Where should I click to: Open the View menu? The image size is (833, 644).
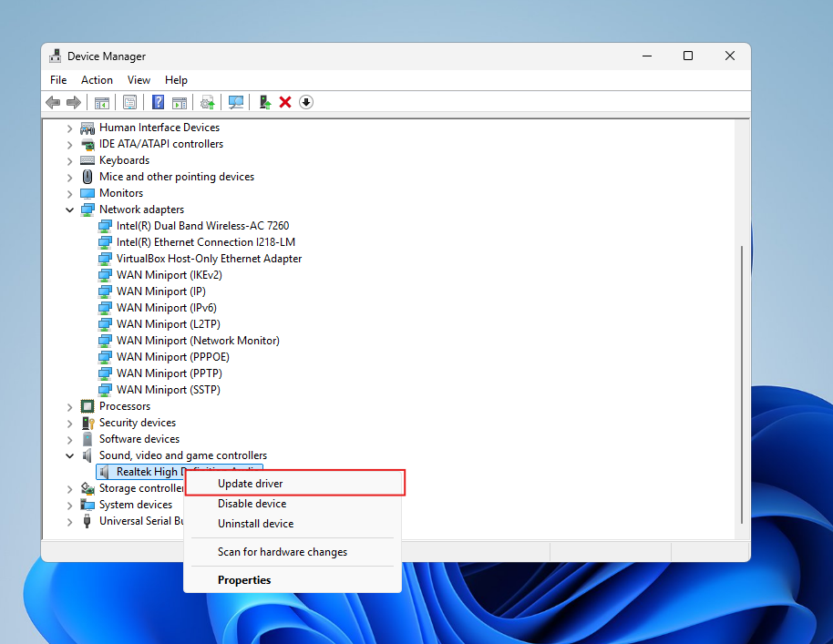(139, 80)
